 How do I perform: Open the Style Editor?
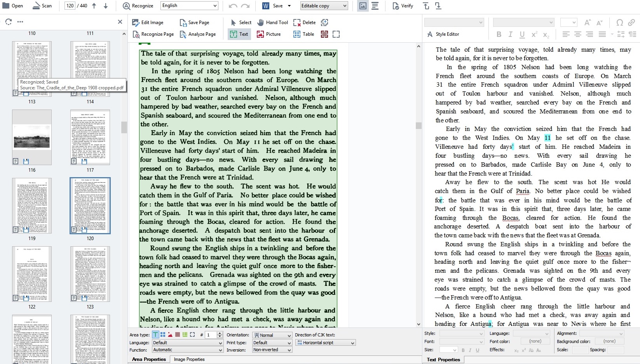[443, 34]
